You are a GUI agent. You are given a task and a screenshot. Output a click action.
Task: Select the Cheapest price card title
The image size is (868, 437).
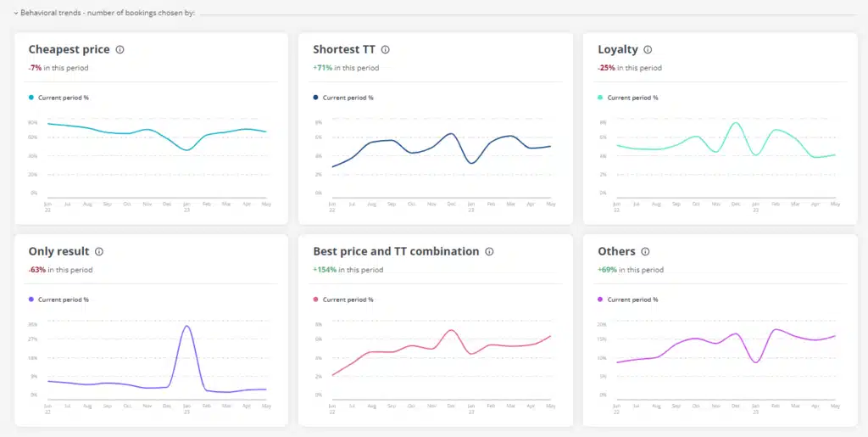tap(69, 50)
